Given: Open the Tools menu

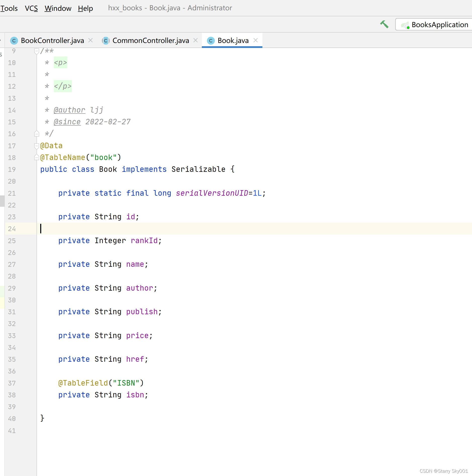Looking at the screenshot, I should click(x=9, y=8).
